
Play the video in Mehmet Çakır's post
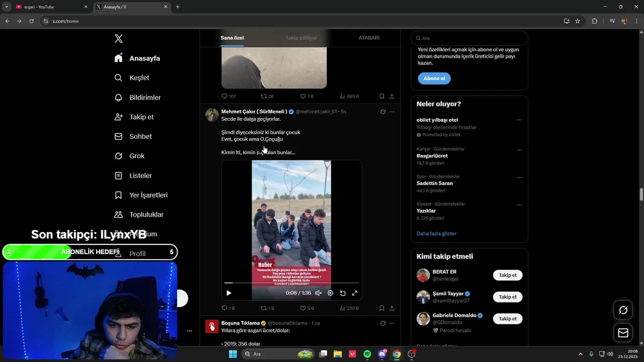coord(229,293)
